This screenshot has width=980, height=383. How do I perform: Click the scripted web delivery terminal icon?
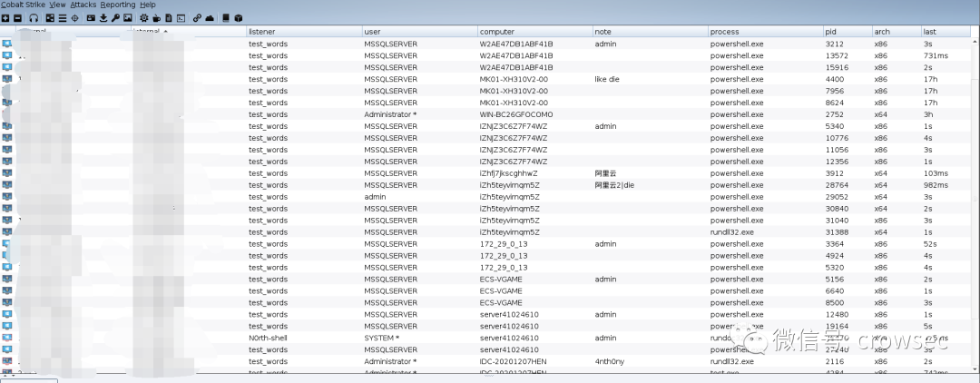(x=181, y=18)
